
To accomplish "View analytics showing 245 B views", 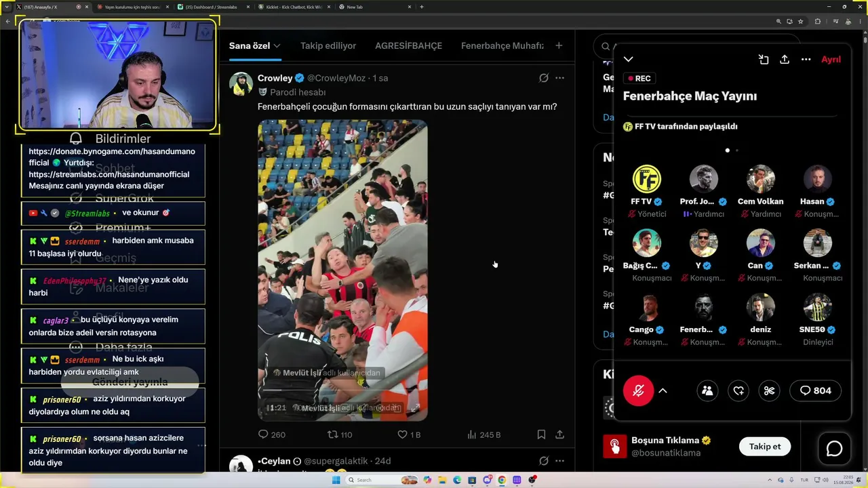I will [x=484, y=434].
